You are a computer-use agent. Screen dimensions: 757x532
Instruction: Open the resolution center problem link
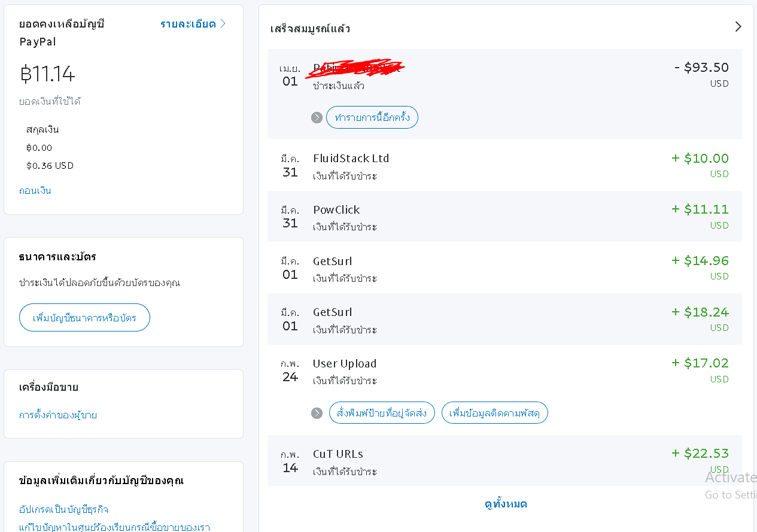coord(114,527)
